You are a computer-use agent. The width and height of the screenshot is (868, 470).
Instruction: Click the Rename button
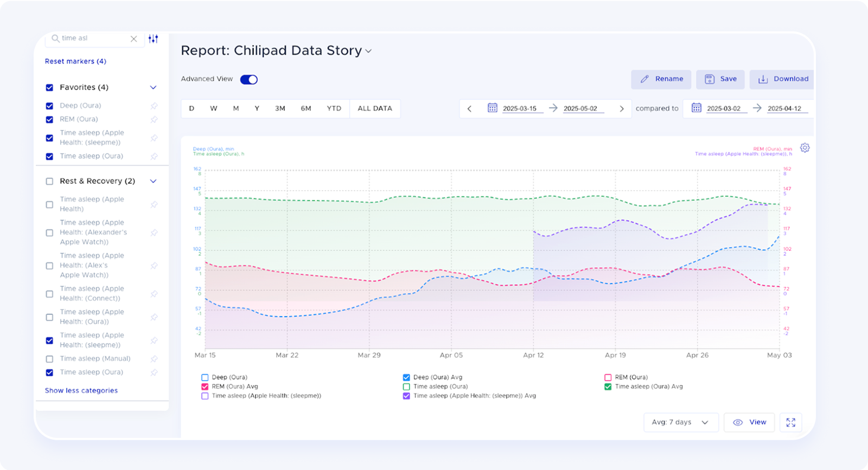661,79
